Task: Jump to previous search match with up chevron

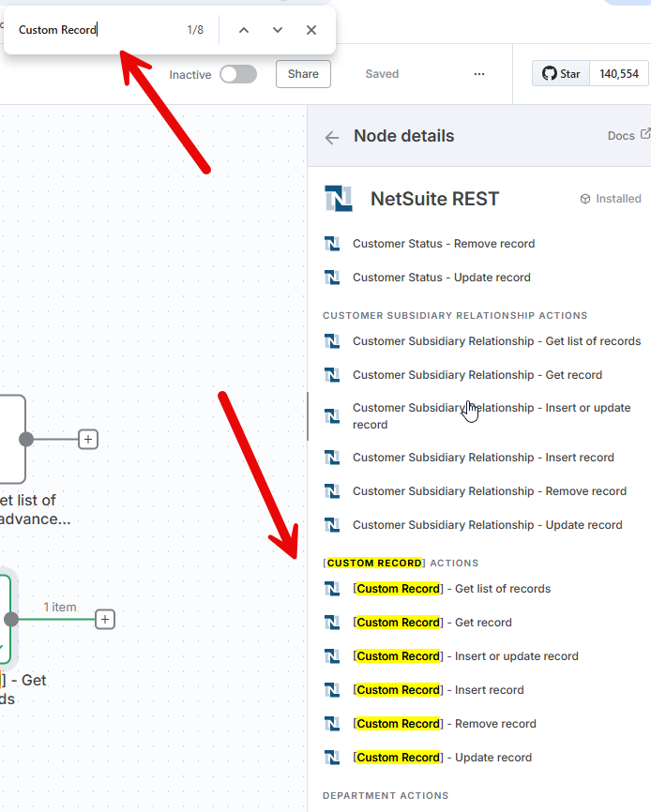Action: pos(243,29)
